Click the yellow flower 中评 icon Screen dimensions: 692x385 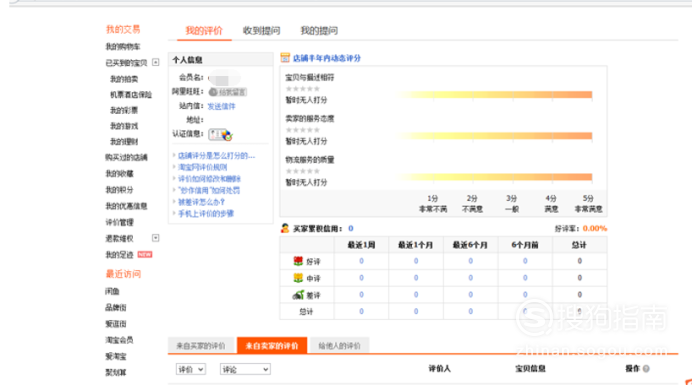click(x=298, y=278)
